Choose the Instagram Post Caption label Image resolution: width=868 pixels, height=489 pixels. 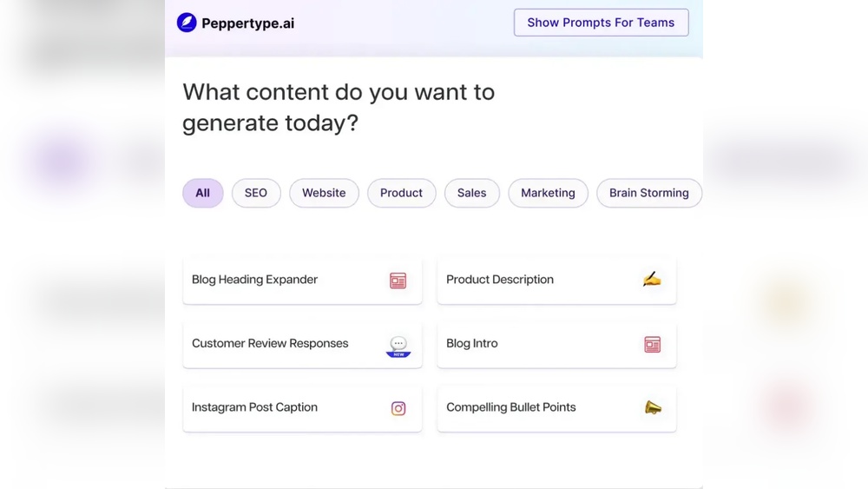(x=254, y=407)
